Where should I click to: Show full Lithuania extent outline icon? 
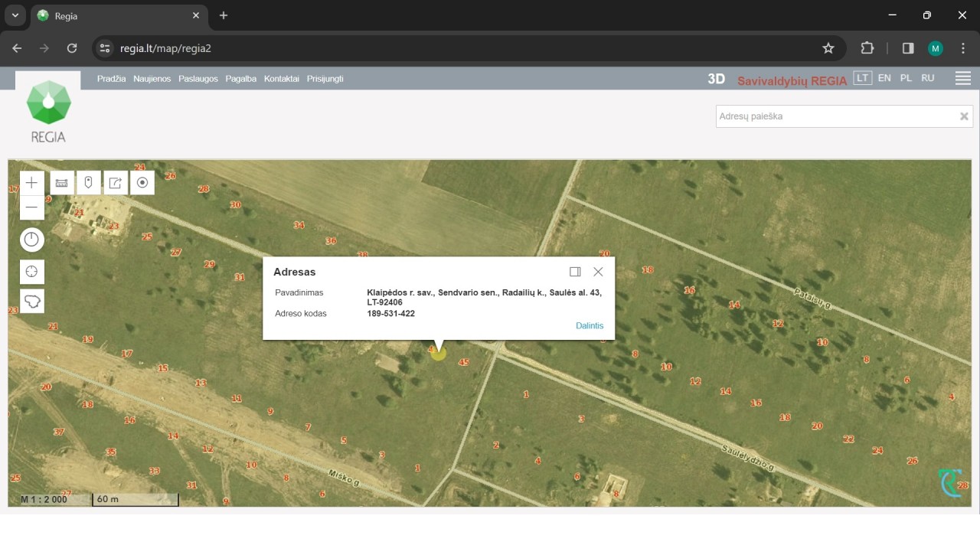click(31, 301)
